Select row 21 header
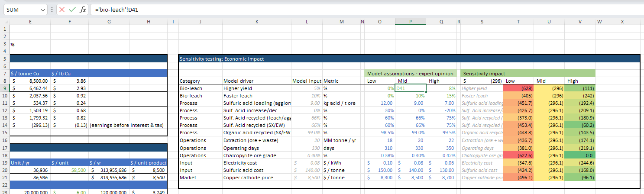Image resolution: width=644 pixels, height=194 pixels. 4,177
